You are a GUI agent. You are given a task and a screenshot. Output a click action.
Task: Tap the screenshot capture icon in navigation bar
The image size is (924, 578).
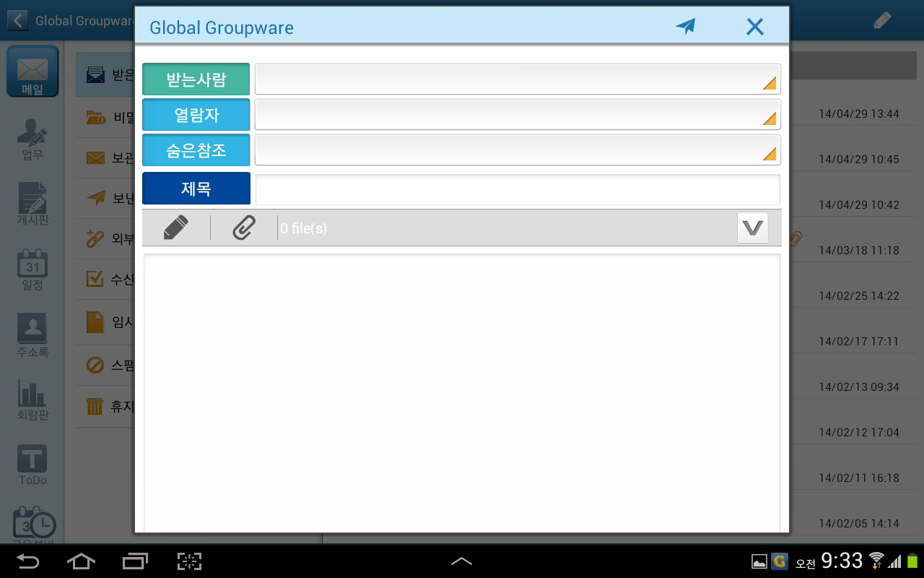coord(189,561)
